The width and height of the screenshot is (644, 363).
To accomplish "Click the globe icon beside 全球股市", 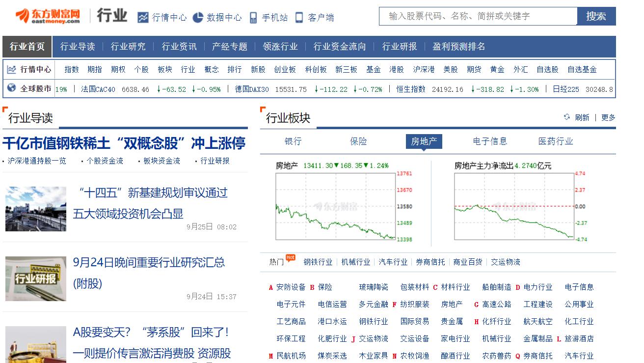I will pyautogui.click(x=12, y=89).
